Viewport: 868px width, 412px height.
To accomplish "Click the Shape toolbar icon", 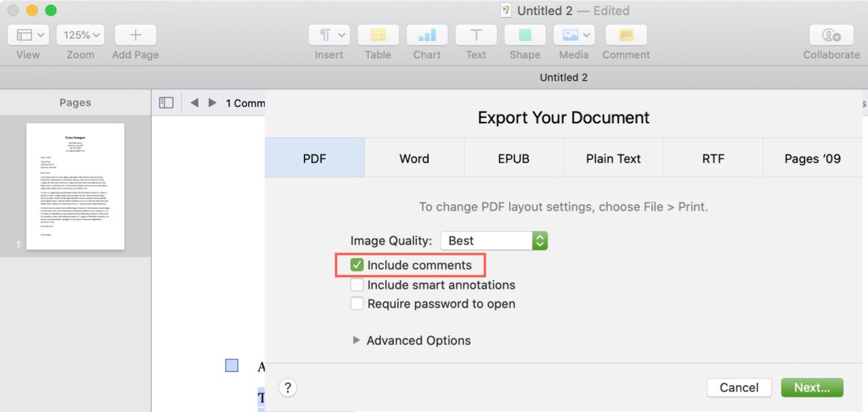I will [x=525, y=35].
